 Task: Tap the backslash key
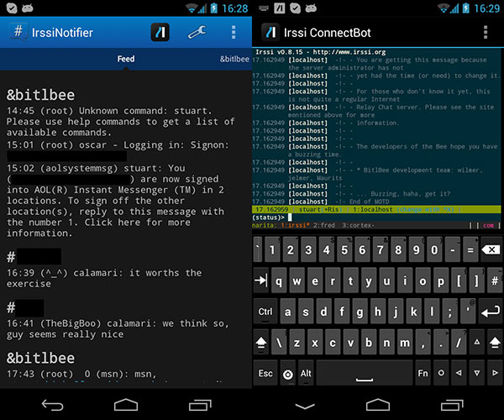tap(279, 343)
